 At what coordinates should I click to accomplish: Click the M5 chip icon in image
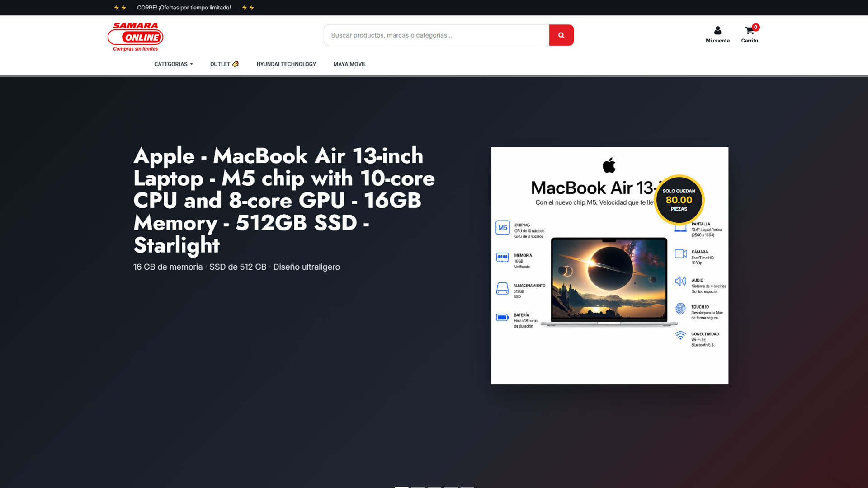[503, 227]
